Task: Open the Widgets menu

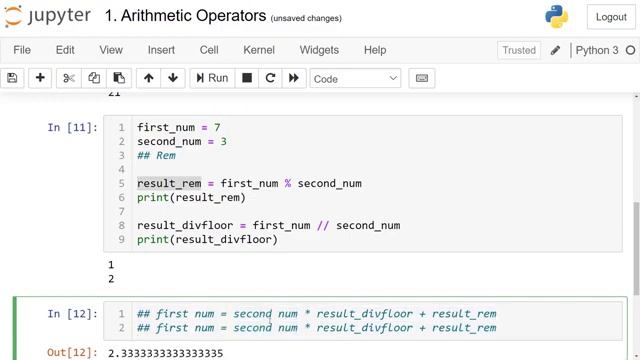Action: tap(319, 50)
